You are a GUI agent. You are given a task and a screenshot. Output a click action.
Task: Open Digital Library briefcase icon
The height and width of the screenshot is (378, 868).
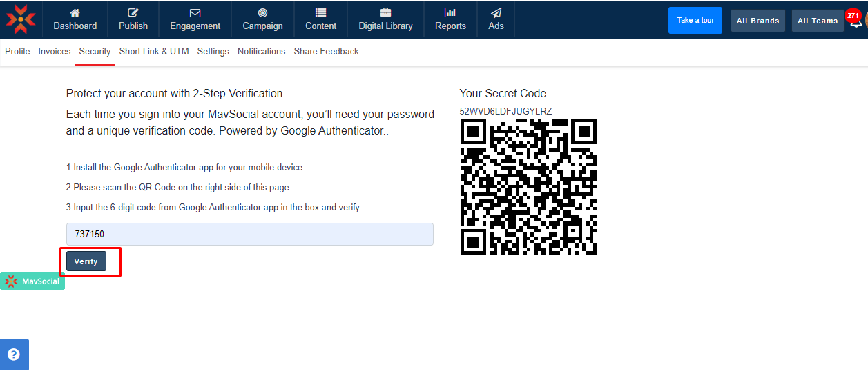click(x=385, y=13)
